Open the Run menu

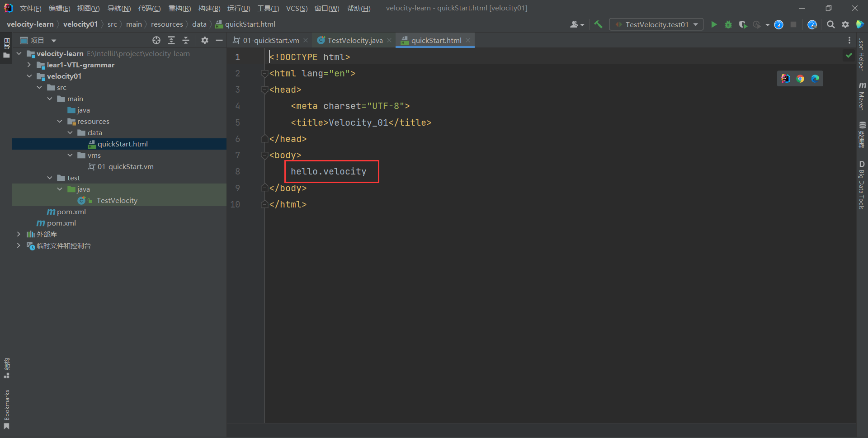[239, 8]
